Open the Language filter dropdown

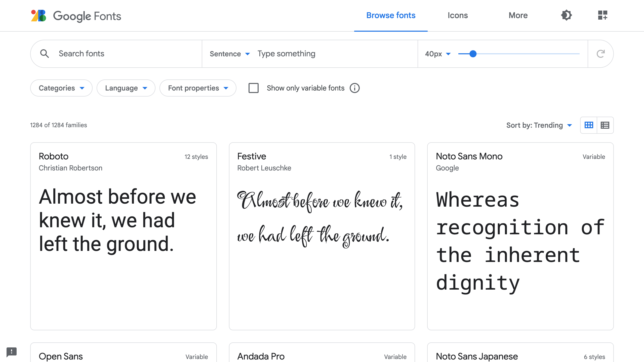[x=126, y=88]
